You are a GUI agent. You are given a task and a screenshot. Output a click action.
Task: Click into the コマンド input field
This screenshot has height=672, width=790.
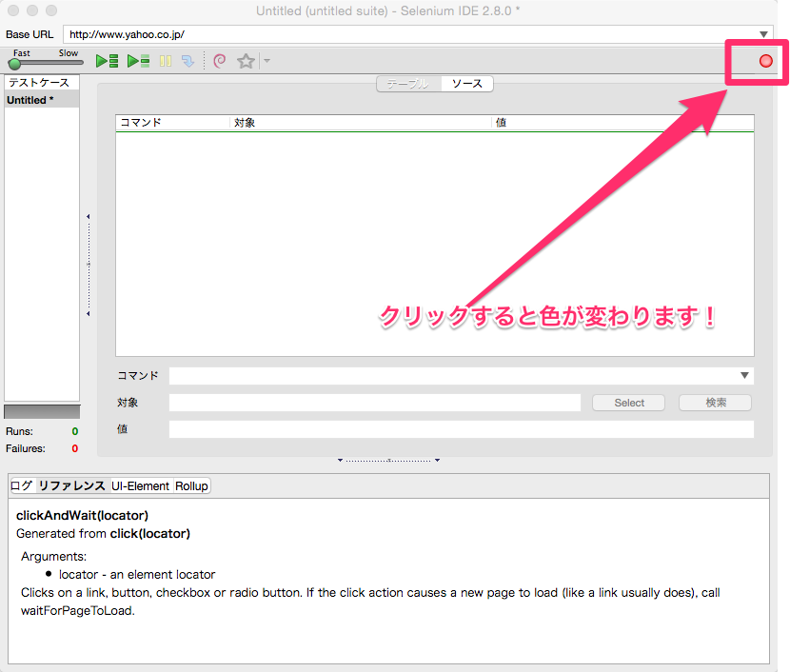(x=452, y=375)
